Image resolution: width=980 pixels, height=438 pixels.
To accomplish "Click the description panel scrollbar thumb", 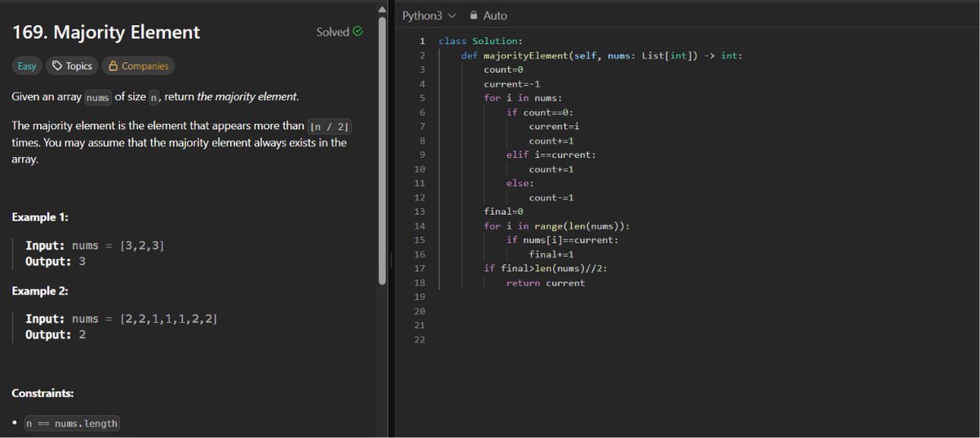I will [381, 151].
